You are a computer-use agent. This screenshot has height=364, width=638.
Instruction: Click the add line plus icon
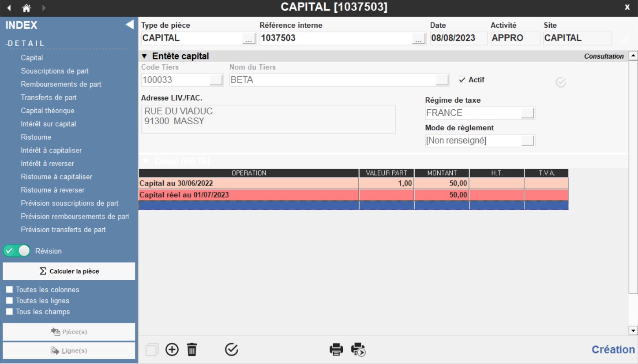point(172,349)
